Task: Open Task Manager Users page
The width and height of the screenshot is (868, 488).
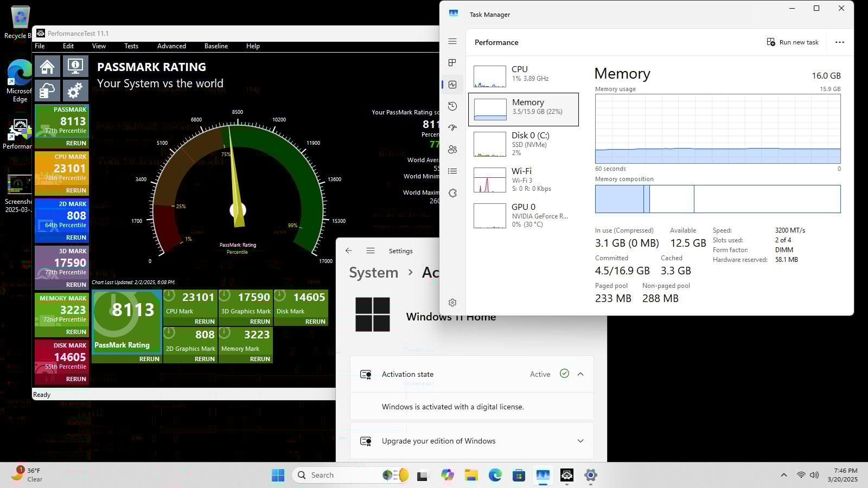Action: [x=452, y=150]
